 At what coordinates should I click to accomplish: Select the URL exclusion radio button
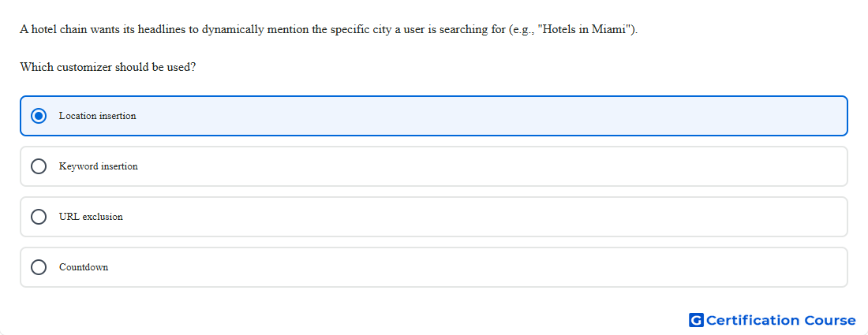[39, 217]
